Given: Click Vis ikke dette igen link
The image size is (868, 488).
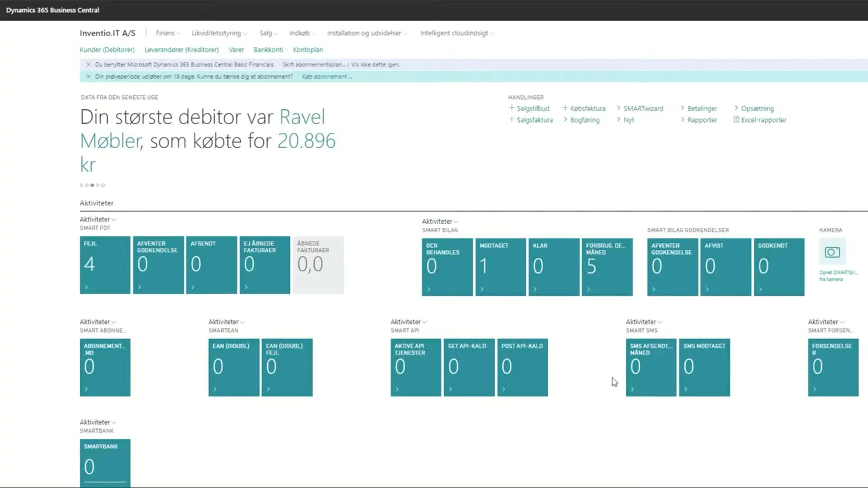Looking at the screenshot, I should pyautogui.click(x=375, y=65).
